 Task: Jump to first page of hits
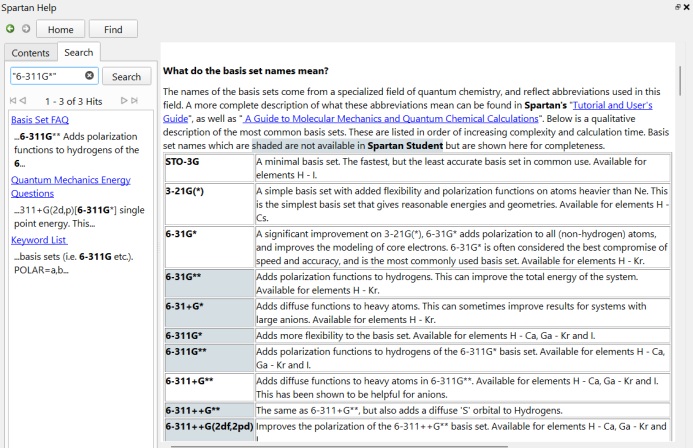[x=13, y=101]
